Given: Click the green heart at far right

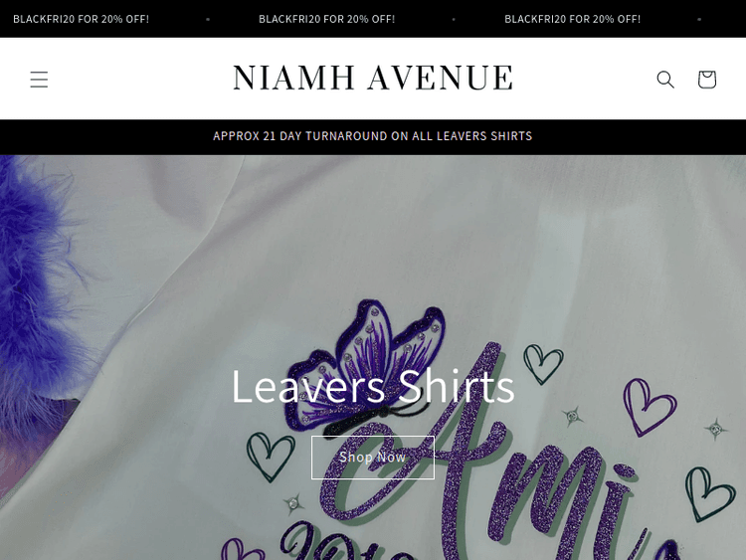Looking at the screenshot, I should click(x=709, y=494).
